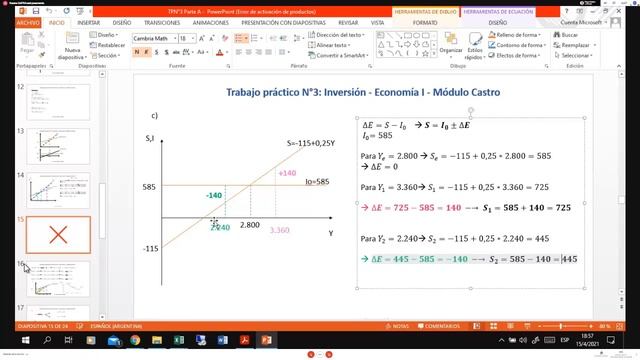640x360 pixels.
Task: Switch to the INSERTAR ribbon tab
Action: coord(88,23)
